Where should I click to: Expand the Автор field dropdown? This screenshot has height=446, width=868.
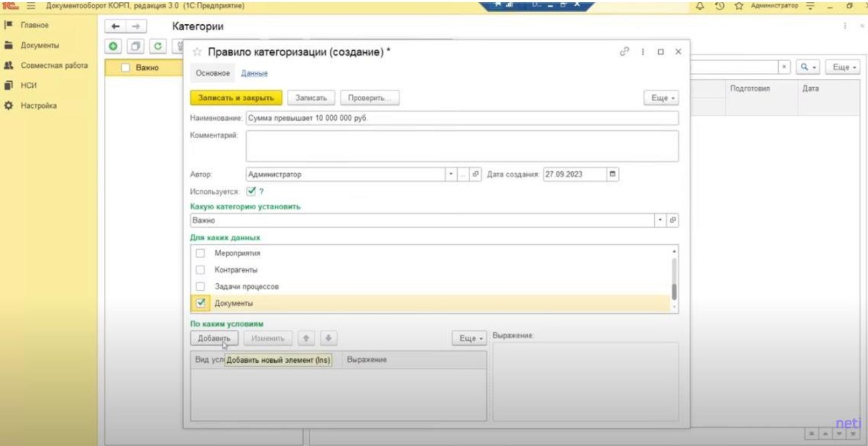pyautogui.click(x=451, y=174)
